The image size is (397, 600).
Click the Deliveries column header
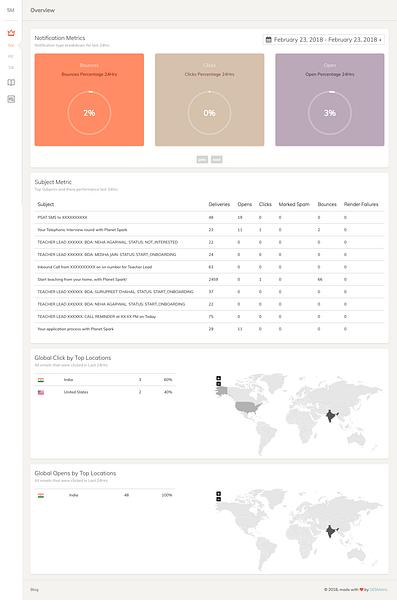tap(219, 204)
